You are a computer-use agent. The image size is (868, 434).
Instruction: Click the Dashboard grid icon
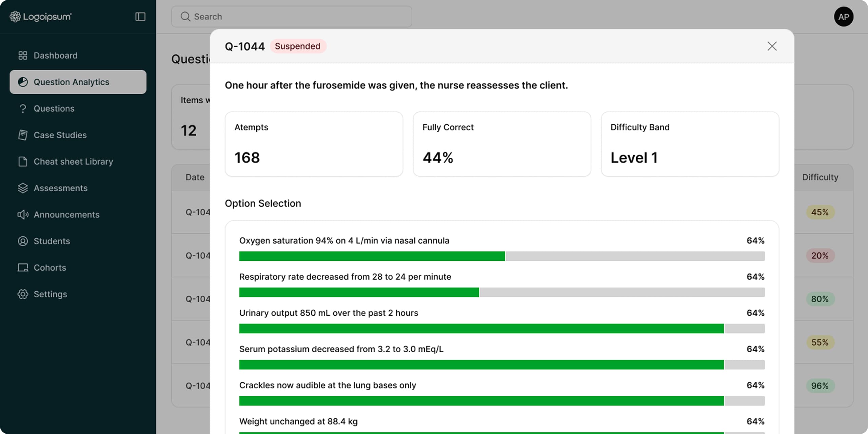pyautogui.click(x=23, y=55)
